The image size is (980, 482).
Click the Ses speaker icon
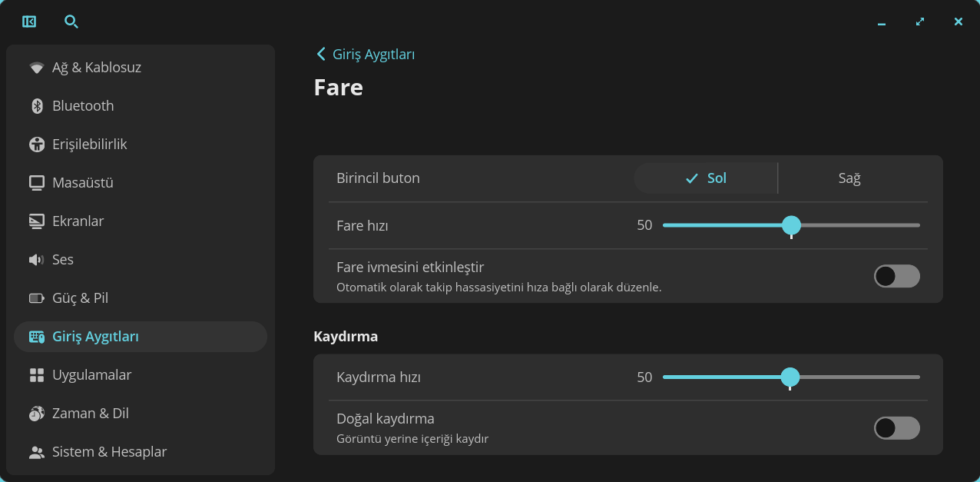(x=37, y=260)
